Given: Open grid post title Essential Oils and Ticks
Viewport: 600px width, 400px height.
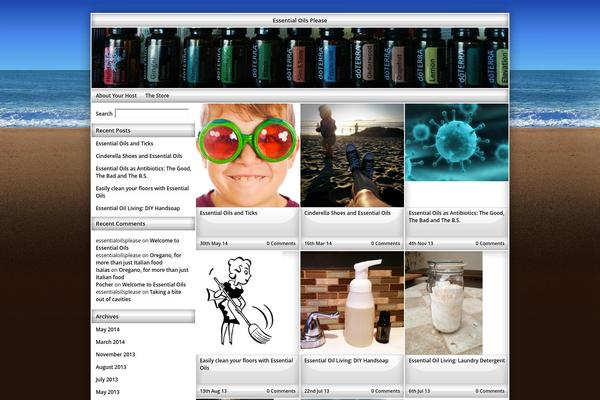Looking at the screenshot, I should (x=228, y=213).
